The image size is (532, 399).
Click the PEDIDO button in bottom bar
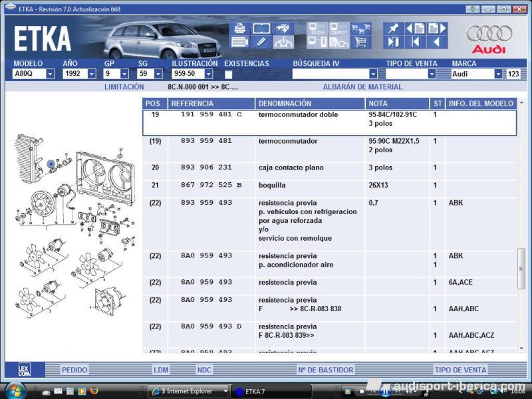point(74,370)
